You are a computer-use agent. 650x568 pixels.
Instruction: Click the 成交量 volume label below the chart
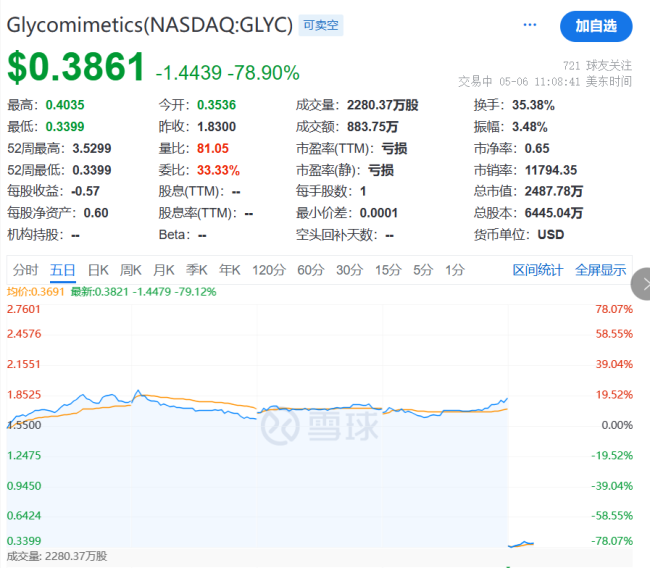tap(57, 556)
